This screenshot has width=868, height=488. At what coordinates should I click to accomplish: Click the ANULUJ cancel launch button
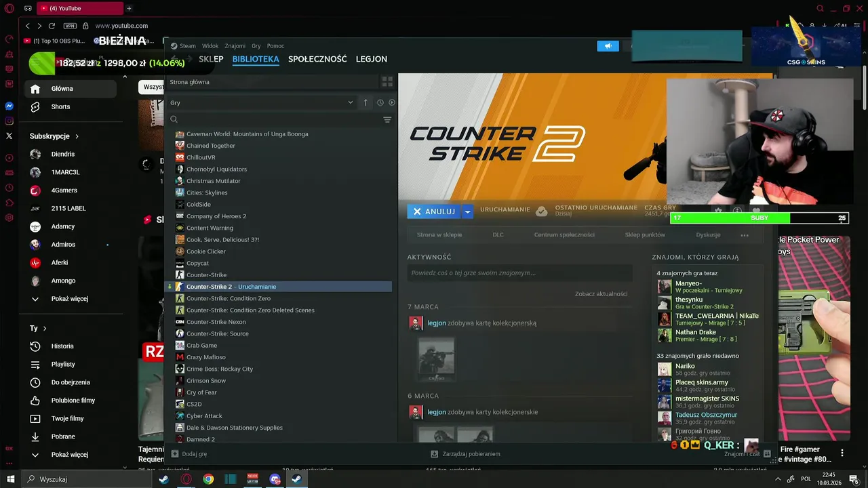tap(434, 211)
